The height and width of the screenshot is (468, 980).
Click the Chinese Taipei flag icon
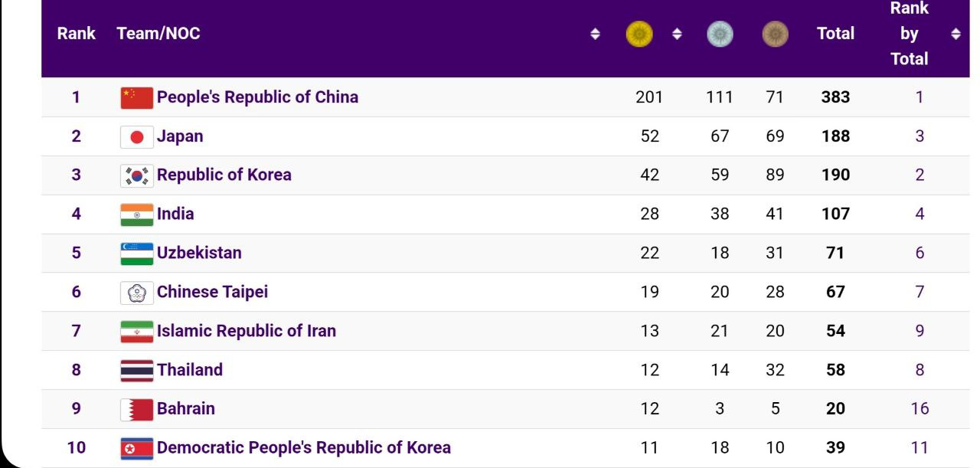[137, 293]
